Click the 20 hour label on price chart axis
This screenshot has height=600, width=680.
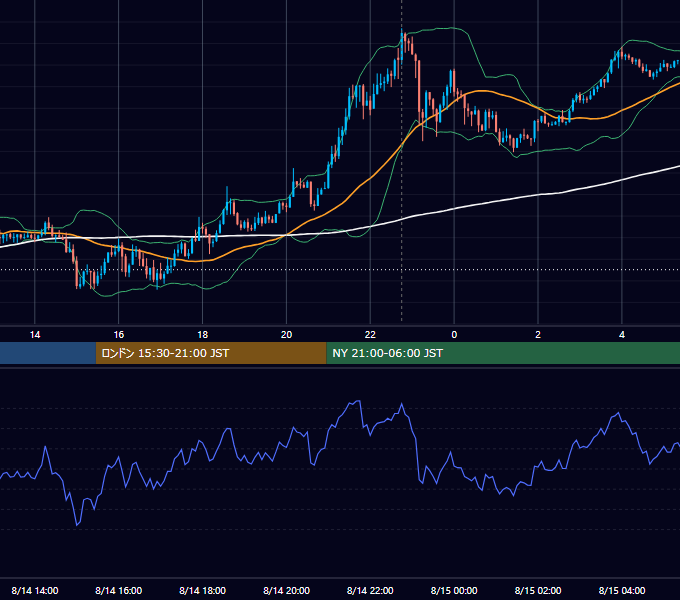click(286, 335)
